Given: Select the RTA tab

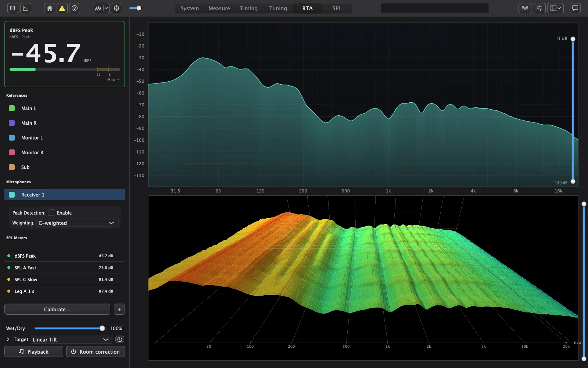Looking at the screenshot, I should (308, 8).
